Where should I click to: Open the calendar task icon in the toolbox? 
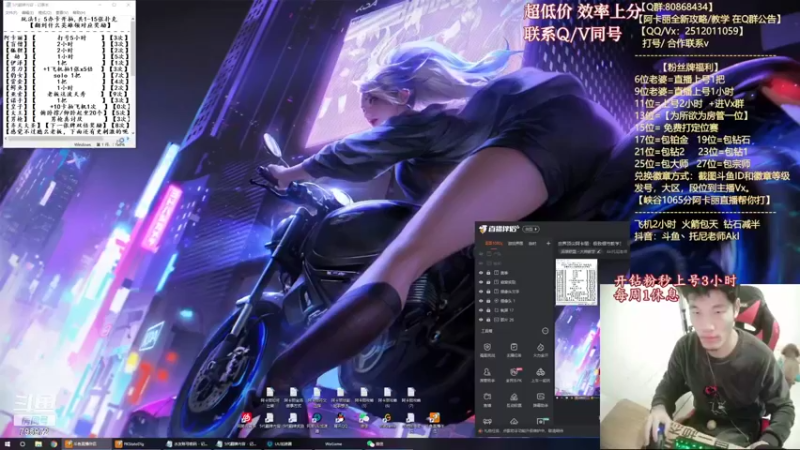[x=514, y=347]
